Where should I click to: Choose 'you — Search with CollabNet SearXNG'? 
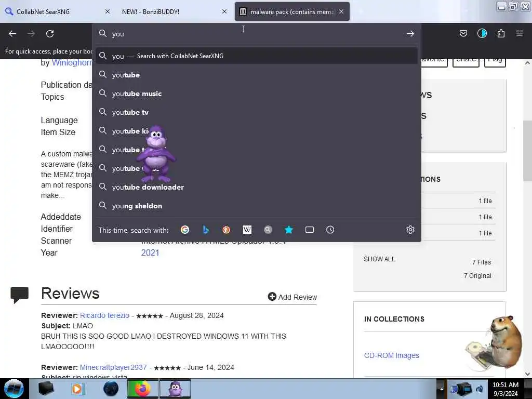click(x=257, y=56)
